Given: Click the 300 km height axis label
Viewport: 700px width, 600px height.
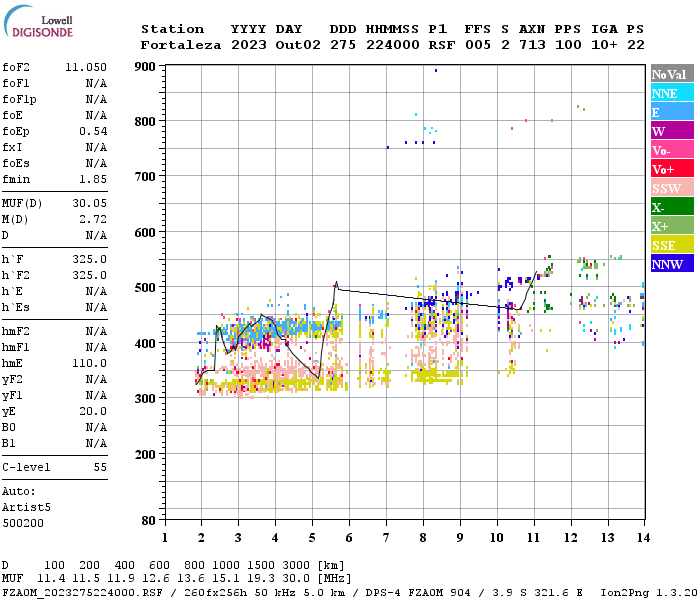Looking at the screenshot, I should pos(145,398).
